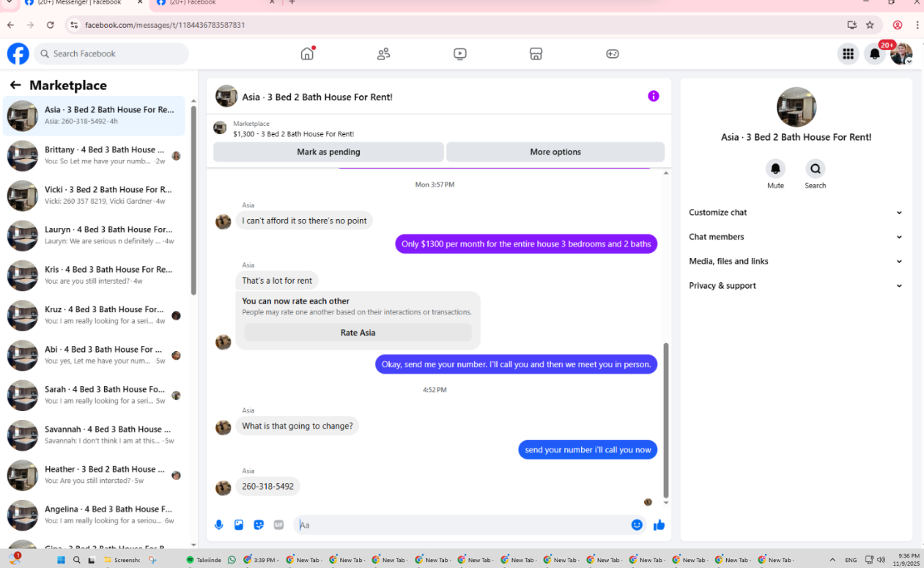
Task: Open the notifications bell in header
Action: pos(874,54)
